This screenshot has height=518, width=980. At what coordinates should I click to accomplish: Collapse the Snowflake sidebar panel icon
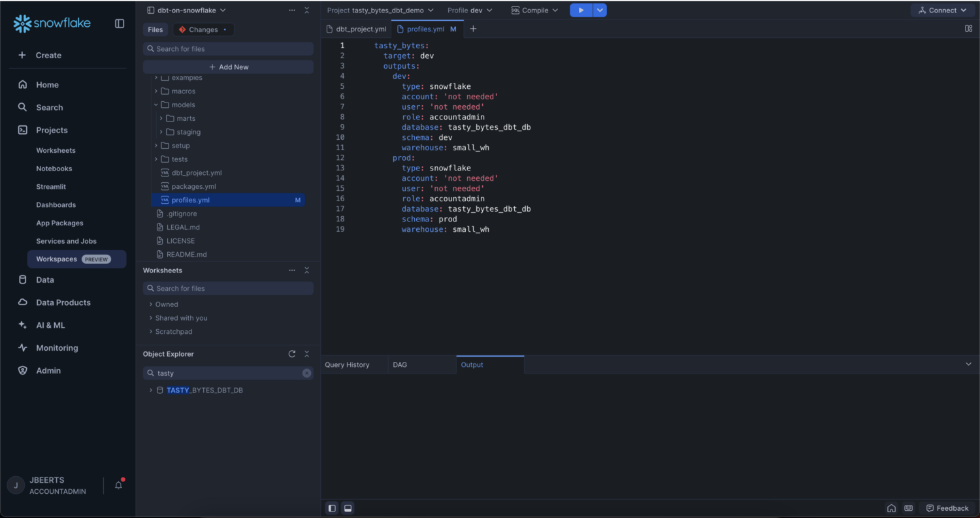pos(120,24)
